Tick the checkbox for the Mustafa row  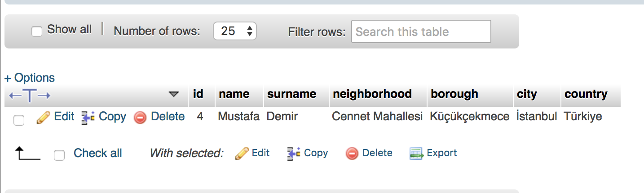(x=19, y=120)
